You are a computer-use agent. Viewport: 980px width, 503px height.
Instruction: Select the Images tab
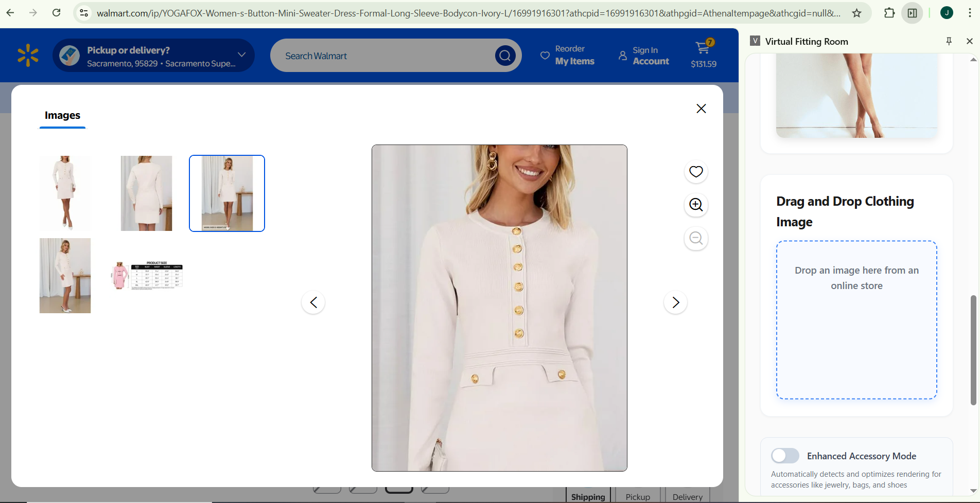click(62, 115)
